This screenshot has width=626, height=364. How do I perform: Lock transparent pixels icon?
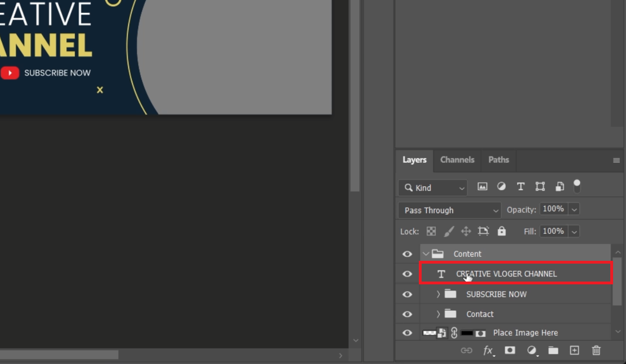[x=431, y=231]
